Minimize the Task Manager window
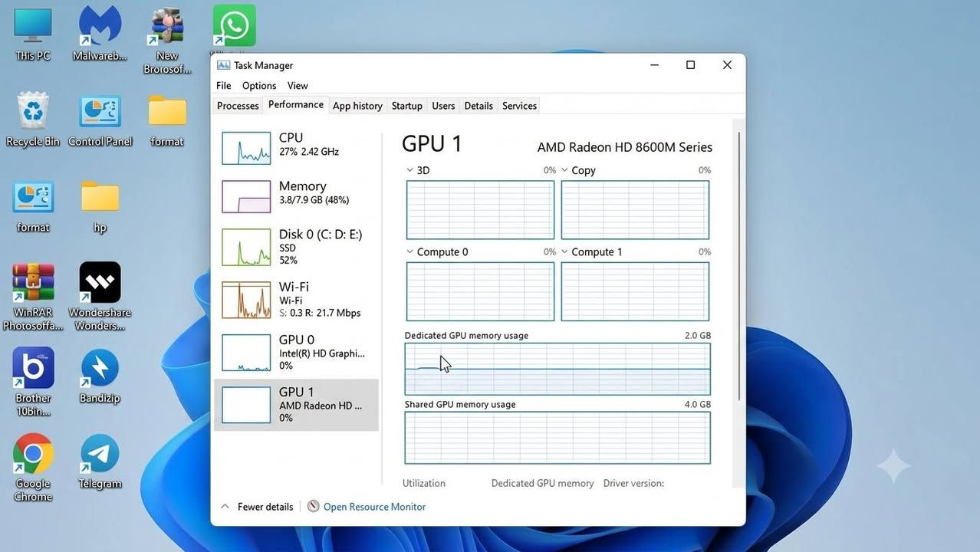 click(x=654, y=65)
